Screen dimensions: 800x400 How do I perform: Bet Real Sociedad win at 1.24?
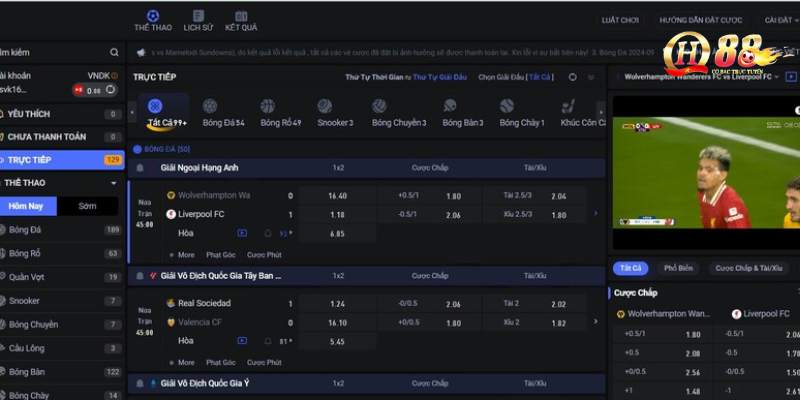click(x=338, y=304)
